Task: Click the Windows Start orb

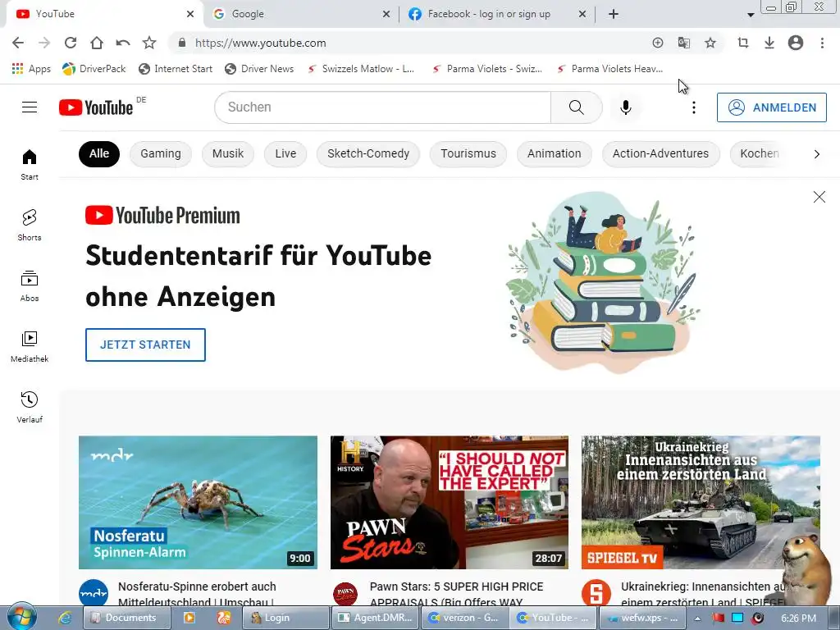Action: click(22, 617)
